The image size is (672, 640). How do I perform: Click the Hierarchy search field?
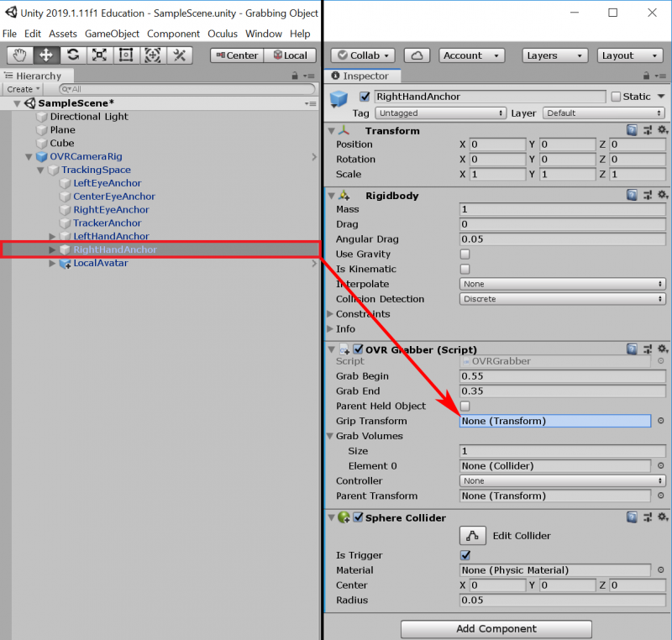pyautogui.click(x=186, y=89)
